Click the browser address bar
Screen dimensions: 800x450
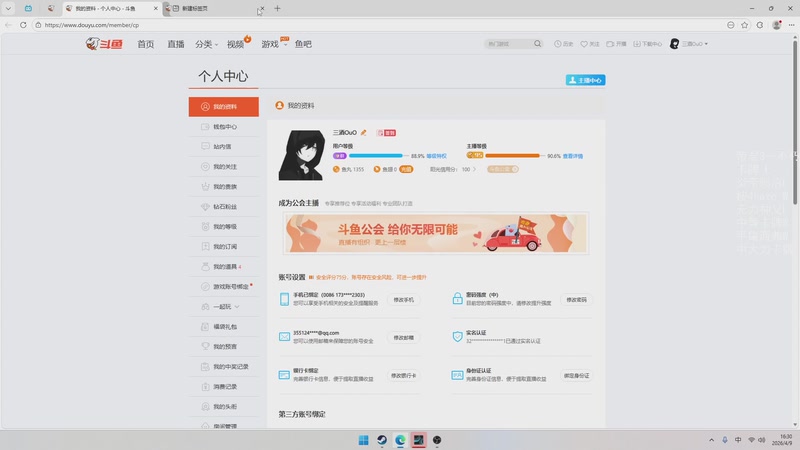pos(378,25)
